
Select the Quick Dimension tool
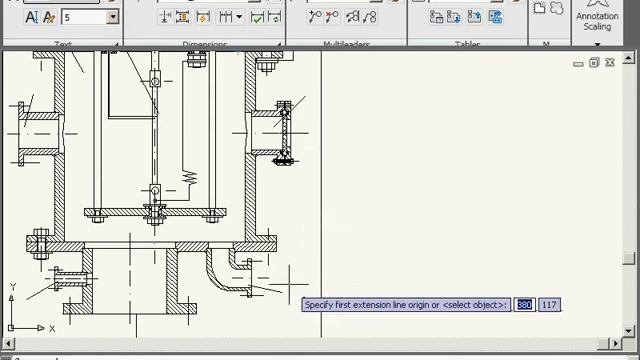pyautogui.click(x=203, y=17)
